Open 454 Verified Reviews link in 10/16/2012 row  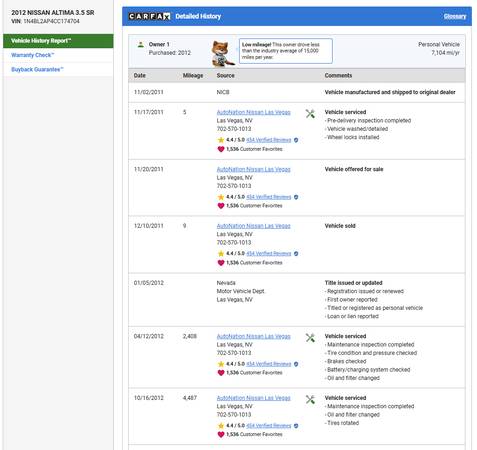coord(269,426)
